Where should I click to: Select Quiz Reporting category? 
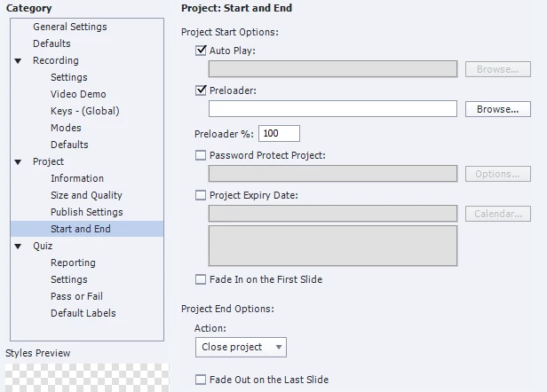[x=73, y=263]
